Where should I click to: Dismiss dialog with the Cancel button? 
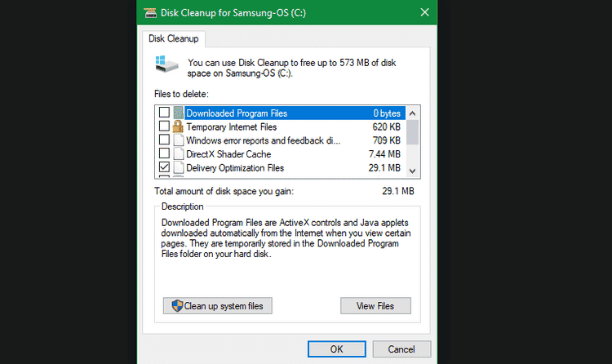pos(401,348)
